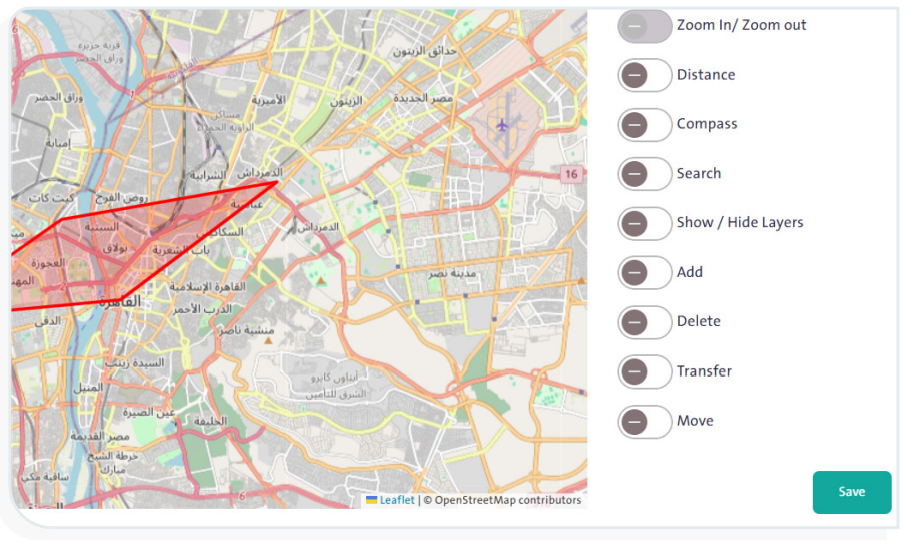Switch on Show / Hide Layers
This screenshot has height=544, width=909.
click(x=644, y=223)
